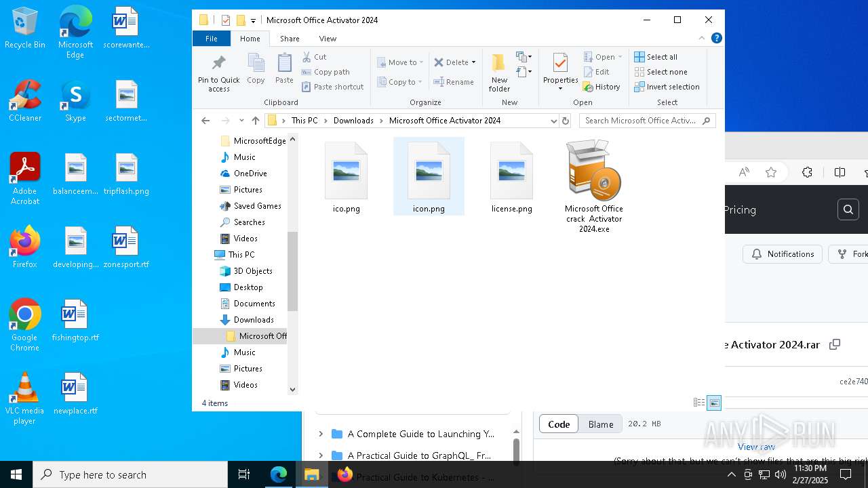Viewport: 868px width, 488px height.
Task: Create a New folder
Action: pyautogui.click(x=499, y=73)
